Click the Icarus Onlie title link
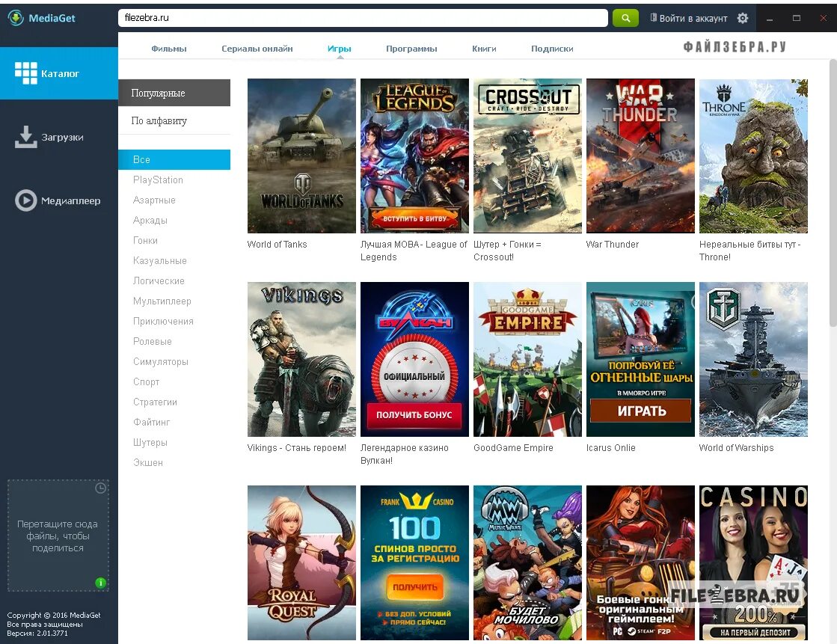This screenshot has height=644, width=837. (x=610, y=448)
